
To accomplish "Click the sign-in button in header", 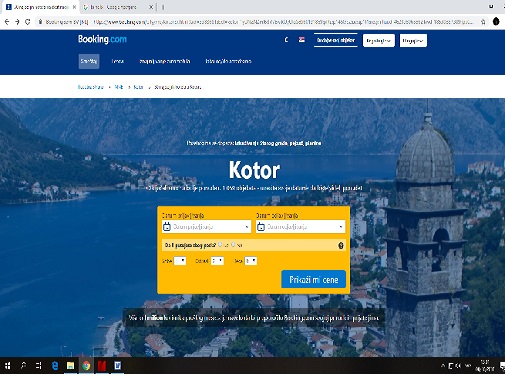I will coord(413,41).
